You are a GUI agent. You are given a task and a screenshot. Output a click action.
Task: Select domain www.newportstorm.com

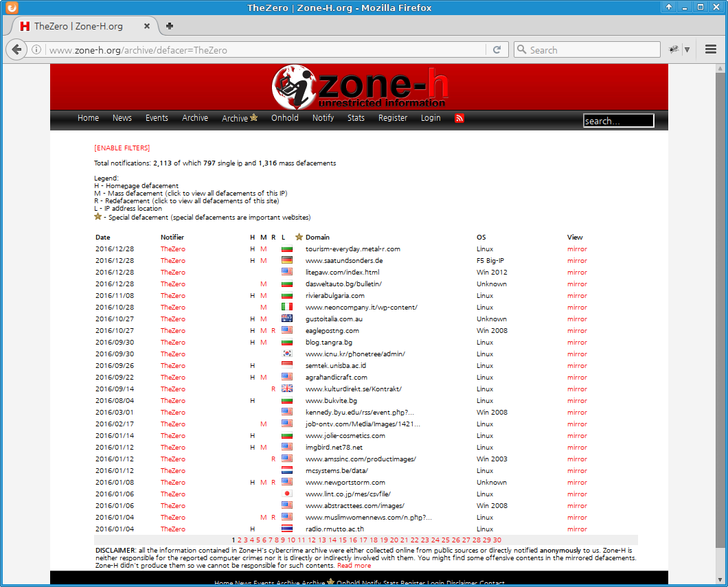[x=345, y=483]
